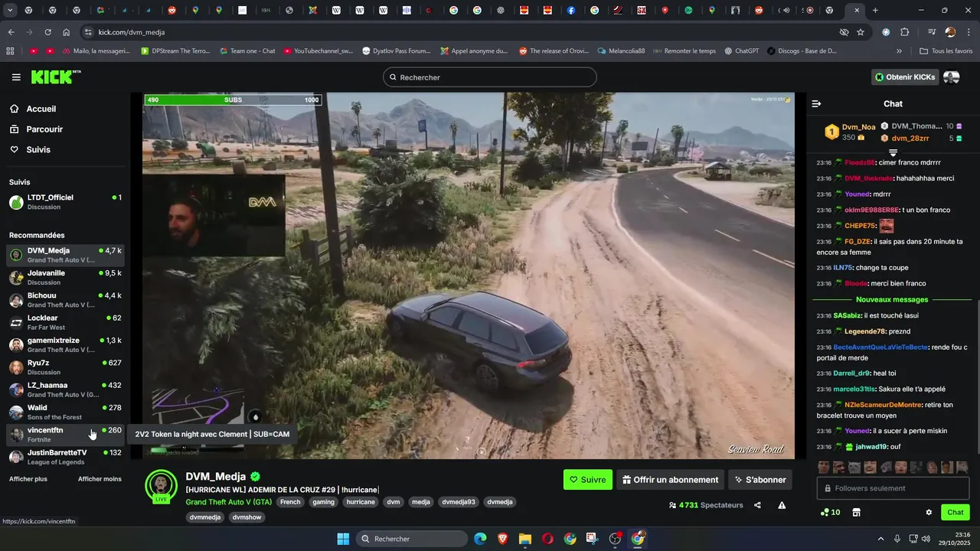This screenshot has width=980, height=551.
Task: Open vincentftn recommended channel
Action: coord(65,435)
